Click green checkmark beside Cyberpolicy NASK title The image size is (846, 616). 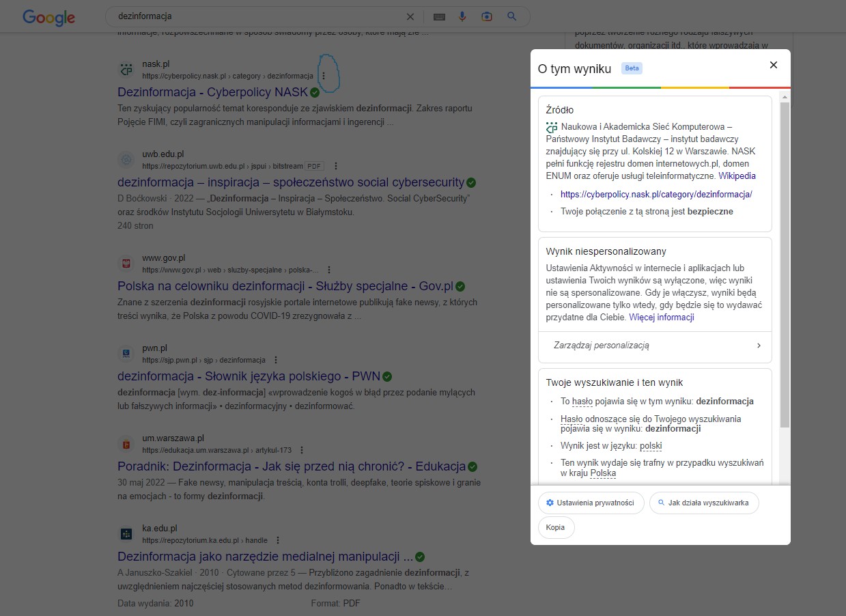[x=315, y=92]
